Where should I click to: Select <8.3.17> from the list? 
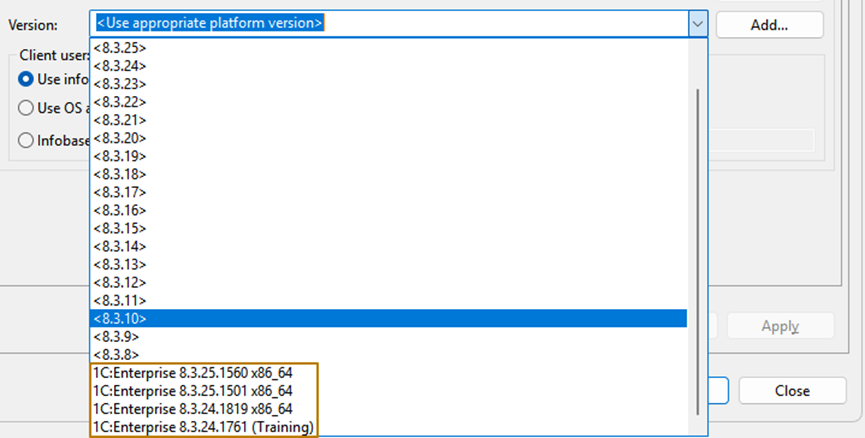[x=118, y=192]
